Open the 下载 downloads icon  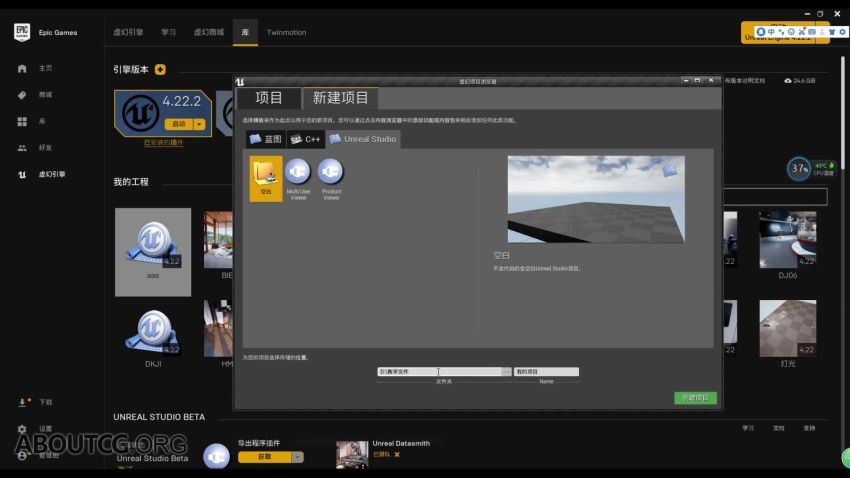tap(23, 402)
